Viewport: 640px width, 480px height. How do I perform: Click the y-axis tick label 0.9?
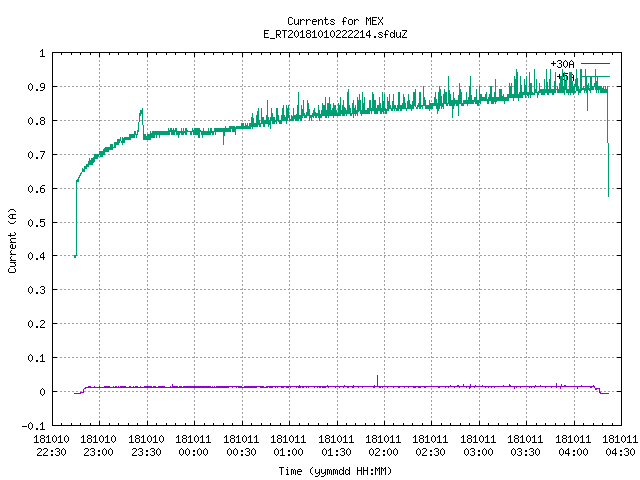[x=36, y=87]
